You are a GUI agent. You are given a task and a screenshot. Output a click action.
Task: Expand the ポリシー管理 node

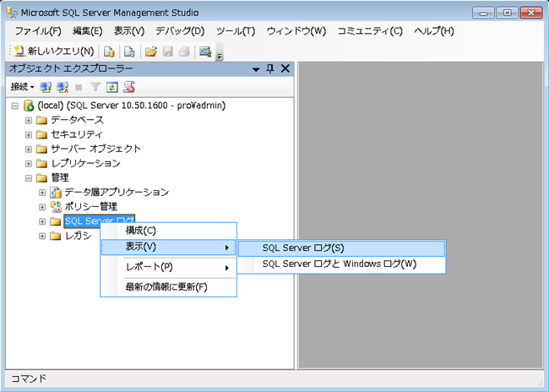click(42, 207)
